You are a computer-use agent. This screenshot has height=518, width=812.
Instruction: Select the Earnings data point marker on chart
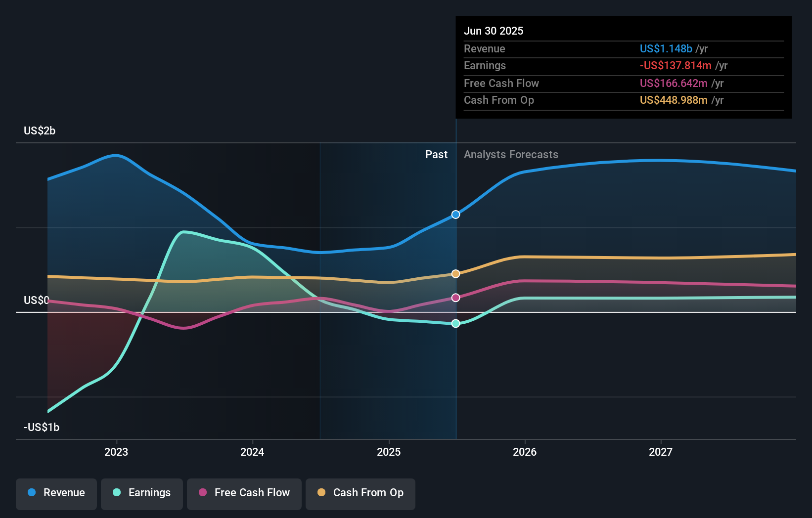point(455,324)
